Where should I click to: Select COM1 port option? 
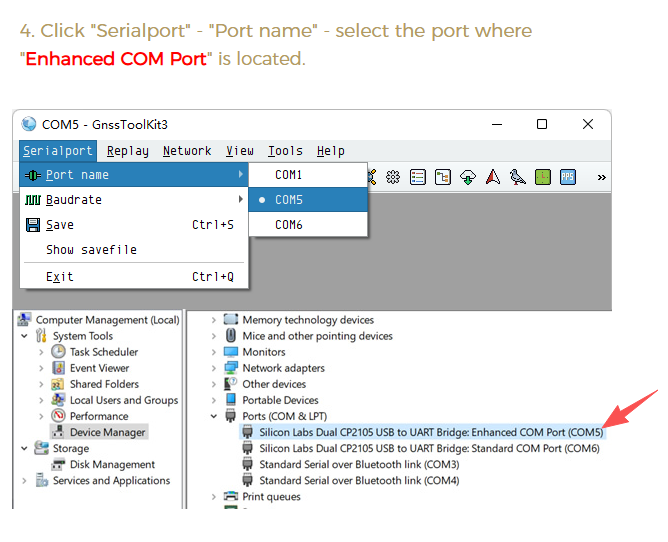point(289,175)
